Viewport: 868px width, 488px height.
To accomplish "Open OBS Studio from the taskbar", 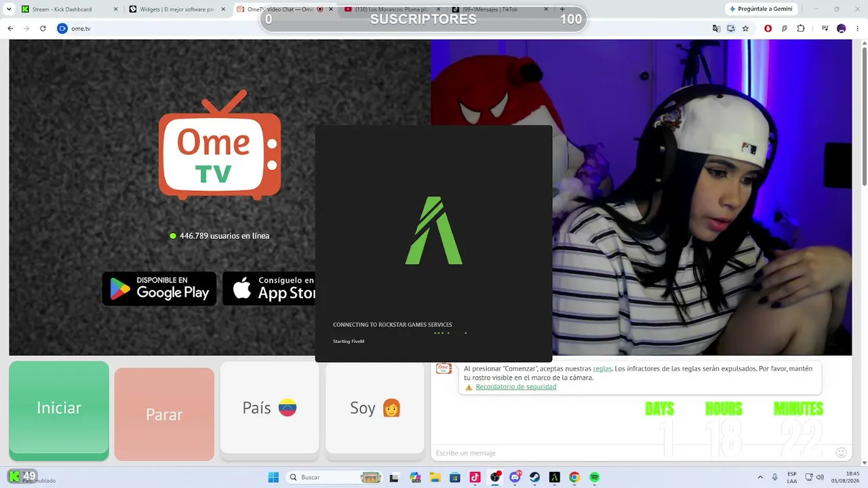I will coord(495,477).
